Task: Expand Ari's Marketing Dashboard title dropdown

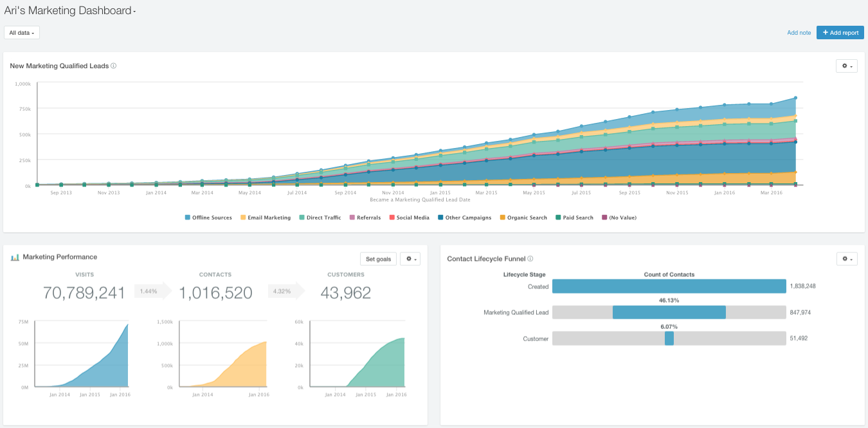Action: point(134,12)
